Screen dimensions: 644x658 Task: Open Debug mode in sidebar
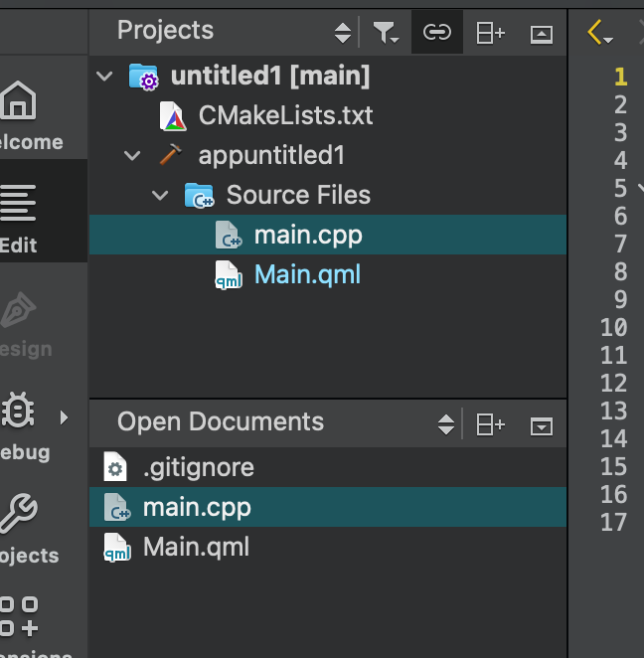point(22,424)
